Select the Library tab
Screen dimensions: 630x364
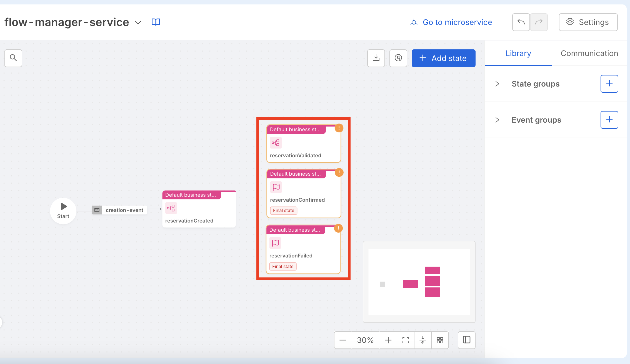pyautogui.click(x=518, y=53)
